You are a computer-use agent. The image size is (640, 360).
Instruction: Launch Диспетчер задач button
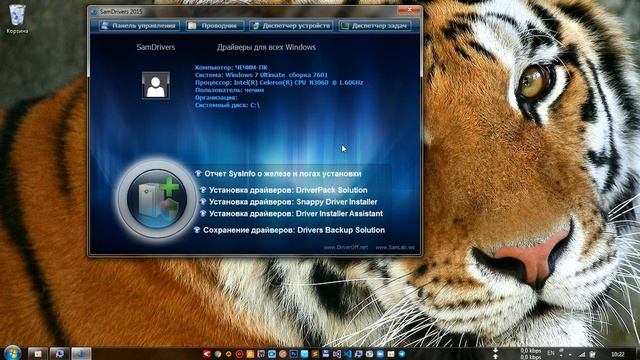375,26
